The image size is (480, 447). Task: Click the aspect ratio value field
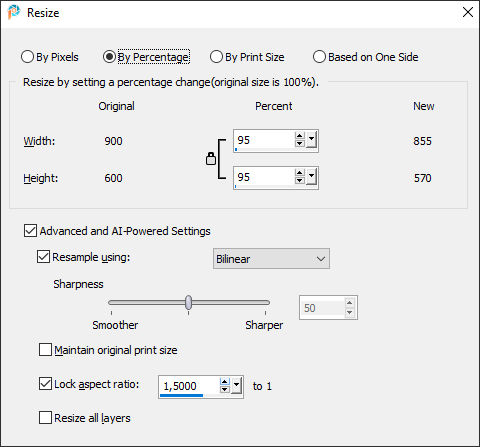[189, 386]
